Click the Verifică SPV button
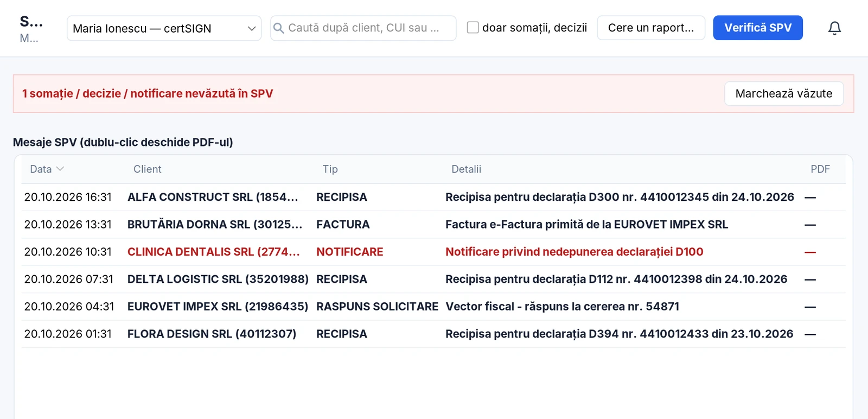This screenshot has width=868, height=419. [x=758, y=28]
